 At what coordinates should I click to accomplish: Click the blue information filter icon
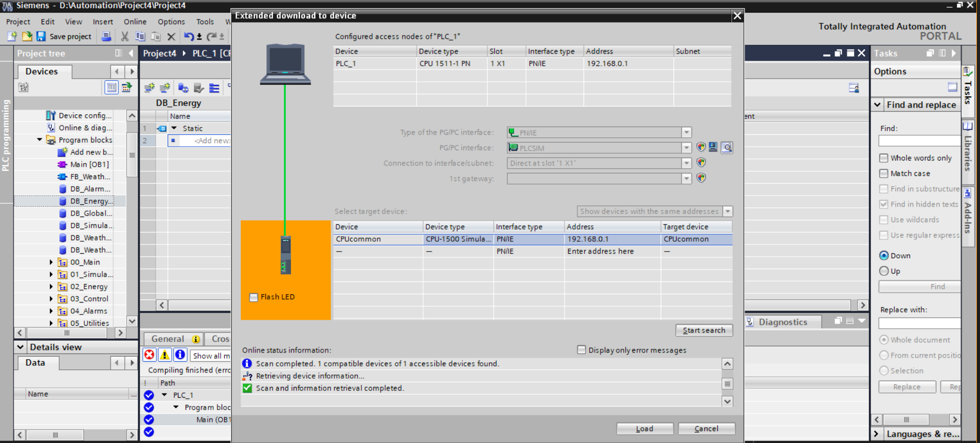(x=180, y=355)
